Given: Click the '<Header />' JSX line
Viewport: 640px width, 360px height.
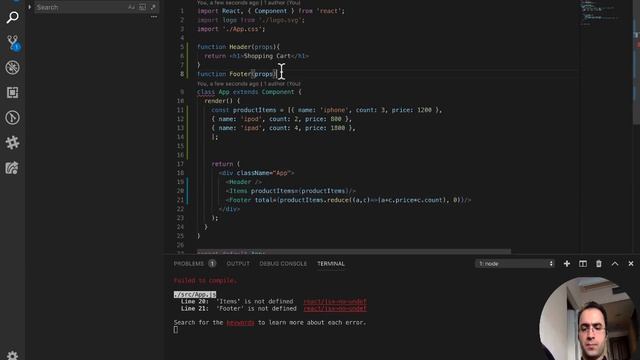Looking at the screenshot, I should 244,182.
